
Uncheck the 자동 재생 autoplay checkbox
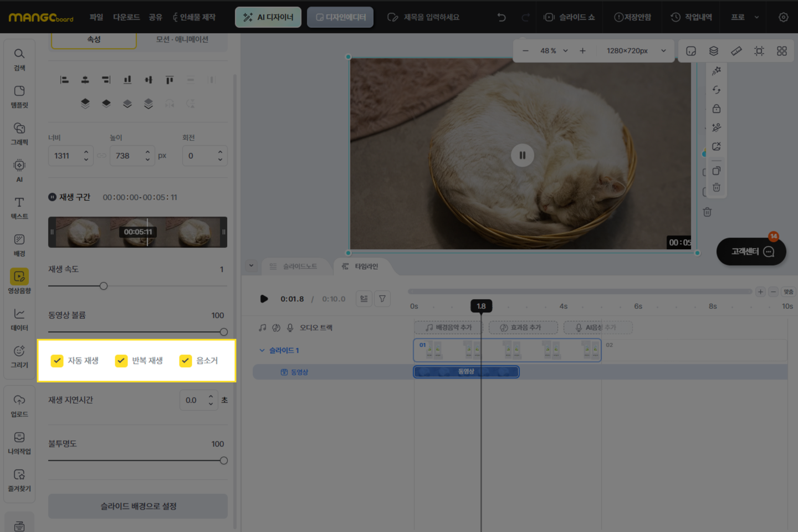coord(57,361)
